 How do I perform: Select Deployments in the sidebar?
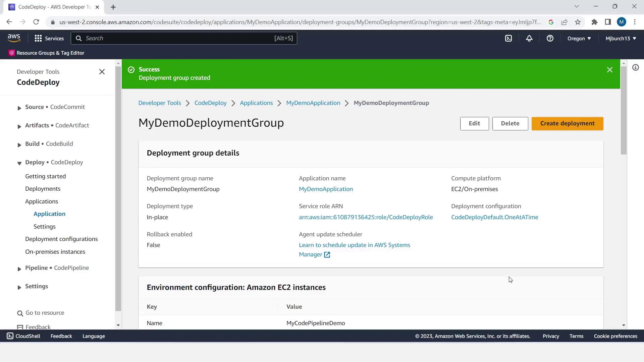pyautogui.click(x=43, y=189)
